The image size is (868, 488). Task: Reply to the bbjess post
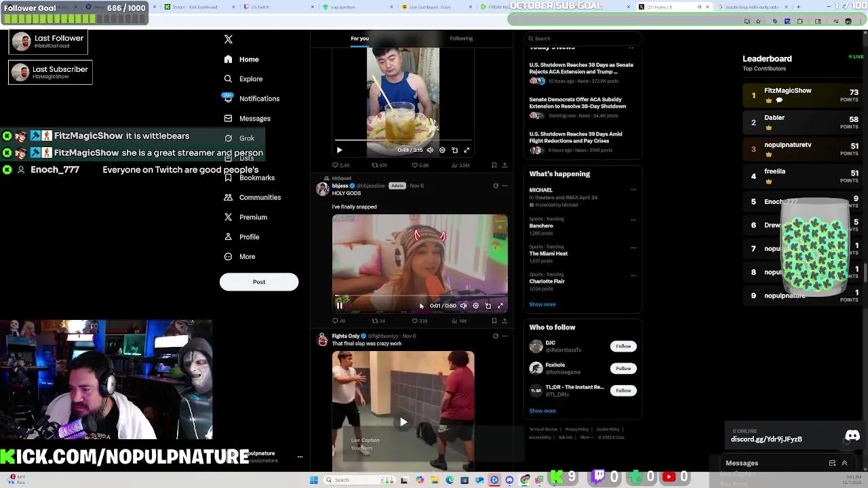(x=338, y=321)
